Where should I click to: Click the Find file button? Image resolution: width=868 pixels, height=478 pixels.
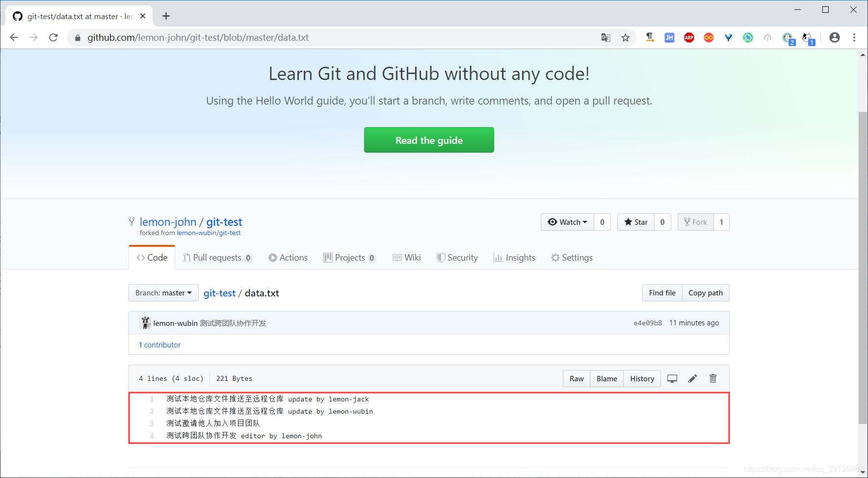pos(662,293)
